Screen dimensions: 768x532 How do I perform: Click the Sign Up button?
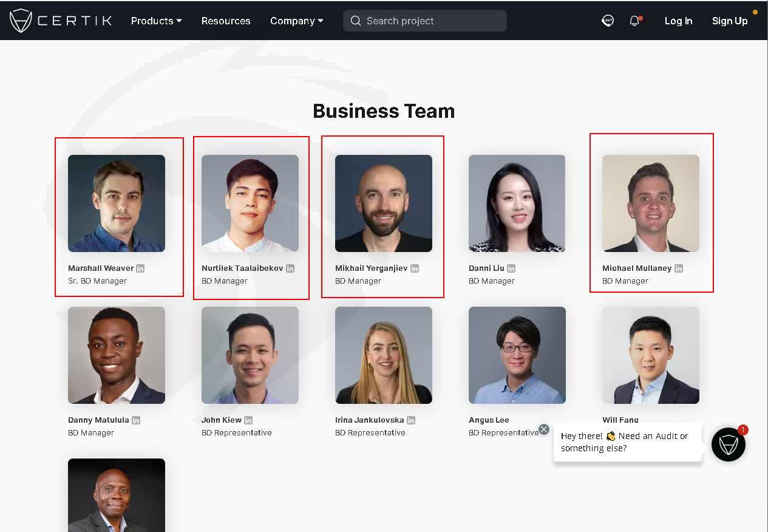point(730,21)
